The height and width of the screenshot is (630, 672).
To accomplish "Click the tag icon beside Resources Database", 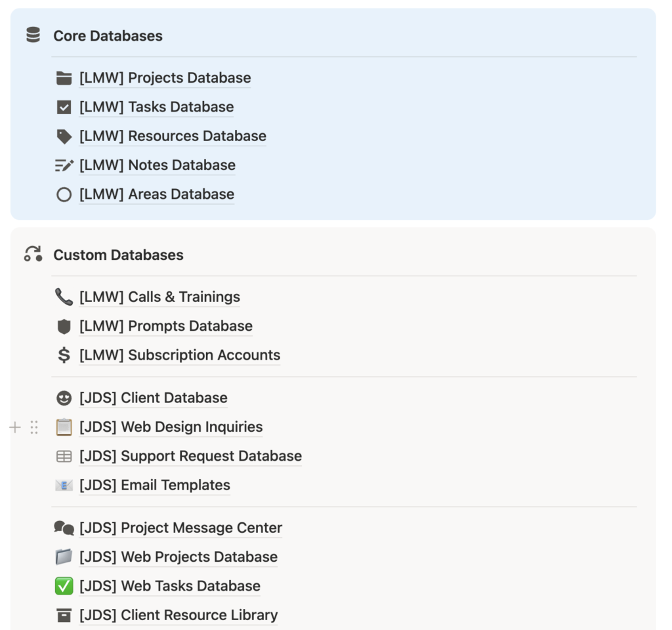I will (x=64, y=136).
